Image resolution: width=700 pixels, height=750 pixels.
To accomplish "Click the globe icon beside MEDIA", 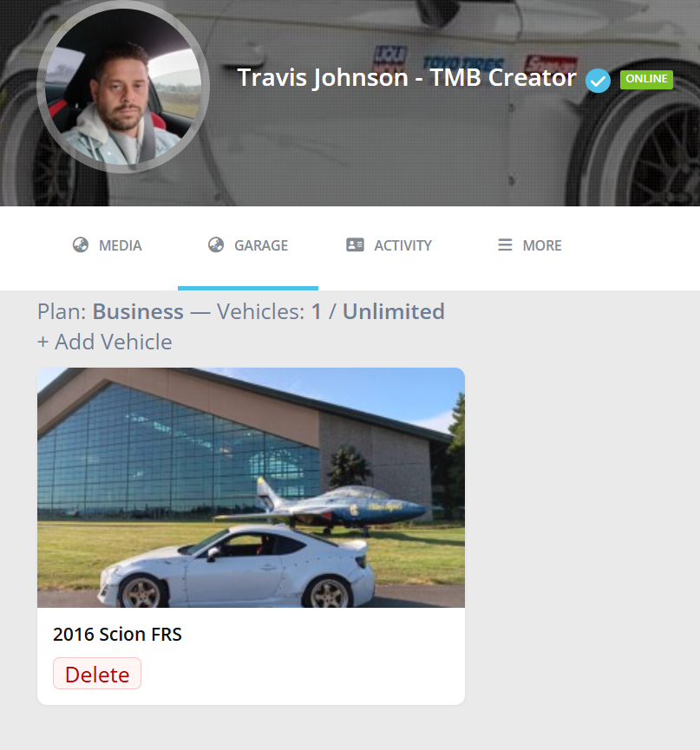I will [x=81, y=245].
